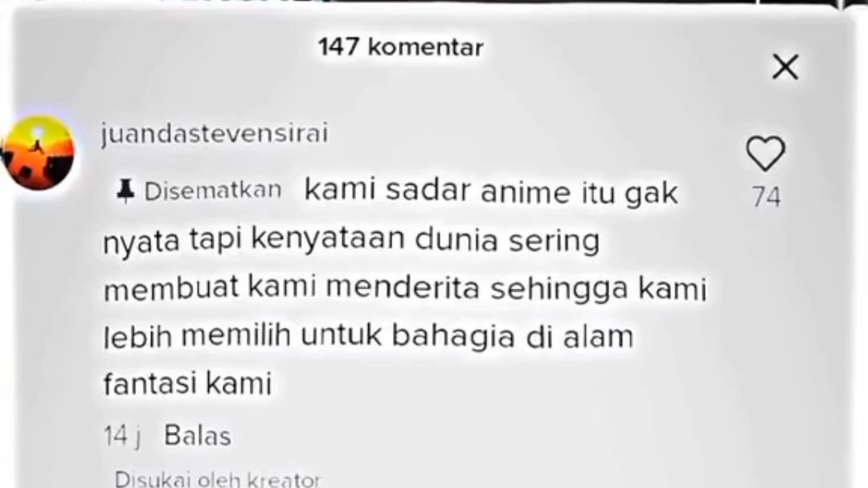Click the Disukai oleh kreator label

(x=217, y=479)
